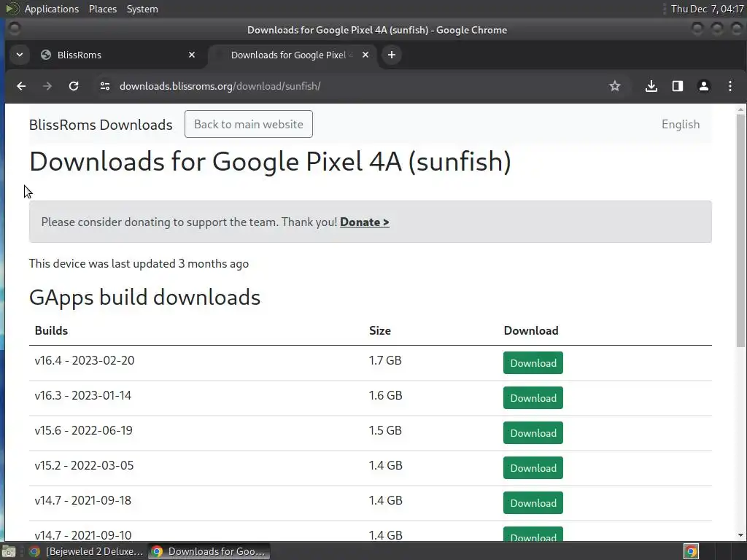The height and width of the screenshot is (560, 747).
Task: Open site information icon in address bar
Action: tap(105, 86)
